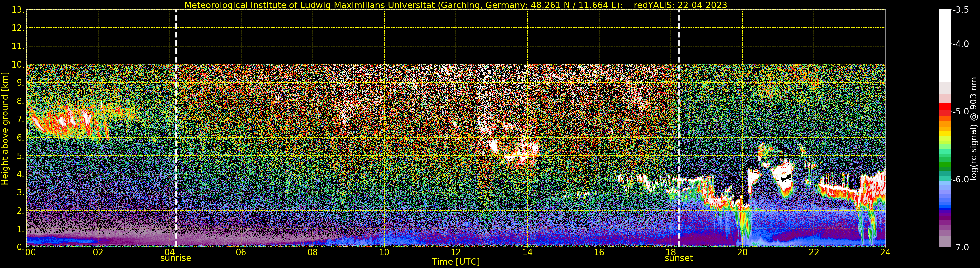Click the '10.' tick on the height axis

point(18,65)
